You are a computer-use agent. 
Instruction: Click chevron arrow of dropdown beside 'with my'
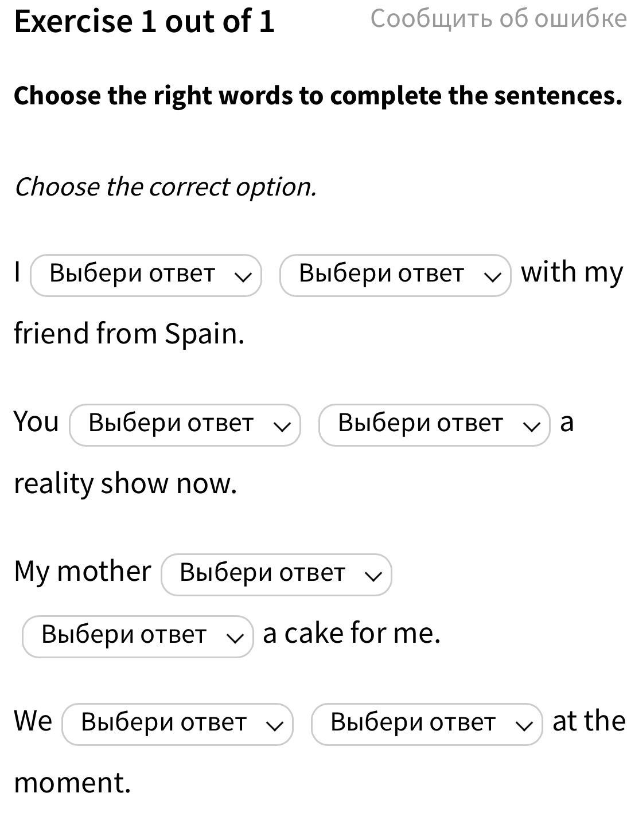coord(492,276)
